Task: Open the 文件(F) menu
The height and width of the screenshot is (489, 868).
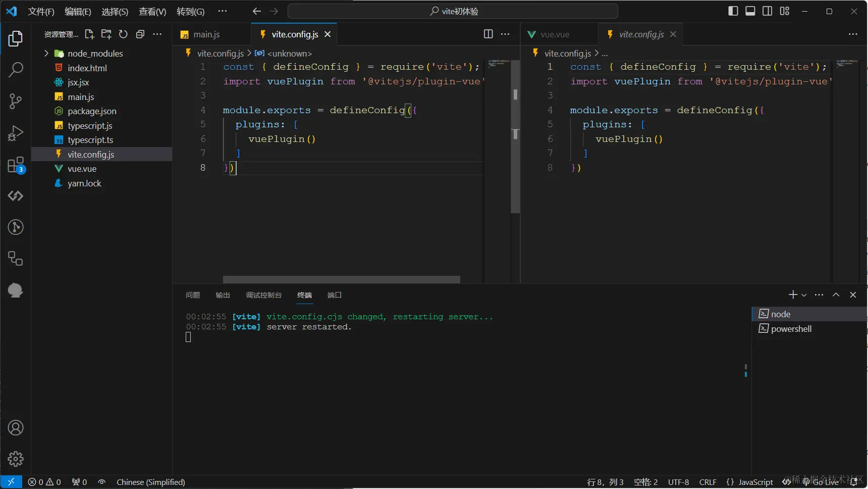Action: pyautogui.click(x=41, y=11)
